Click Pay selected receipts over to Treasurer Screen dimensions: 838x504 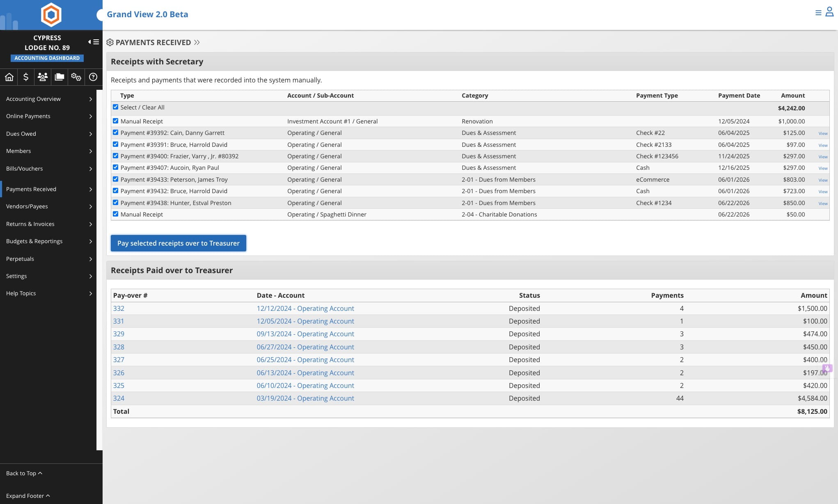(x=178, y=243)
